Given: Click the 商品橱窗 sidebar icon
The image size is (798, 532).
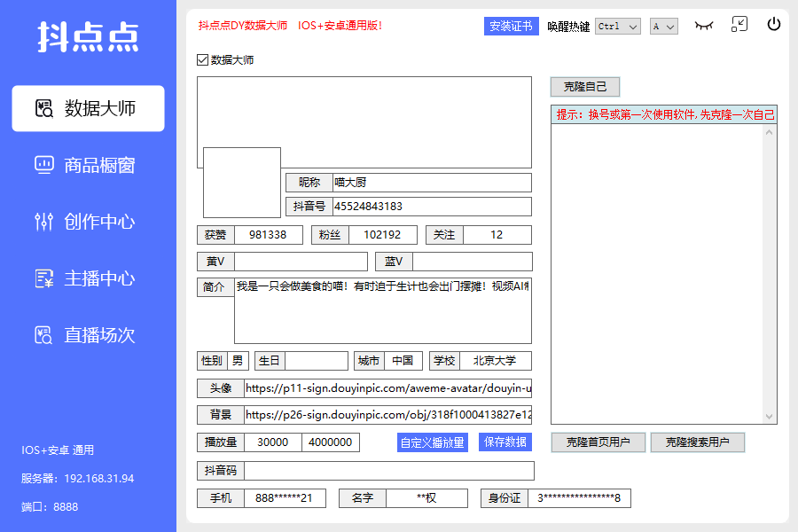Looking at the screenshot, I should [x=43, y=165].
